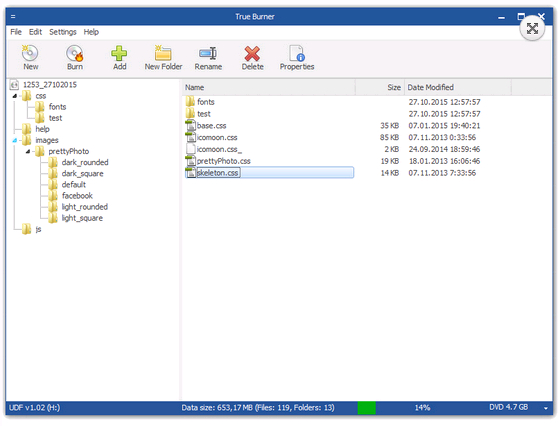
Task: Collapse the prettyPhoto tree node
Action: click(28, 151)
